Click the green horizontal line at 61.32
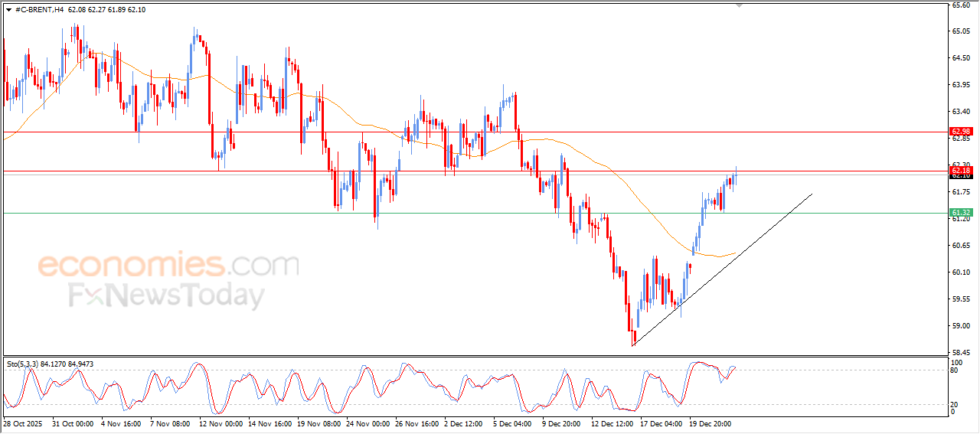The image size is (980, 434). point(475,213)
